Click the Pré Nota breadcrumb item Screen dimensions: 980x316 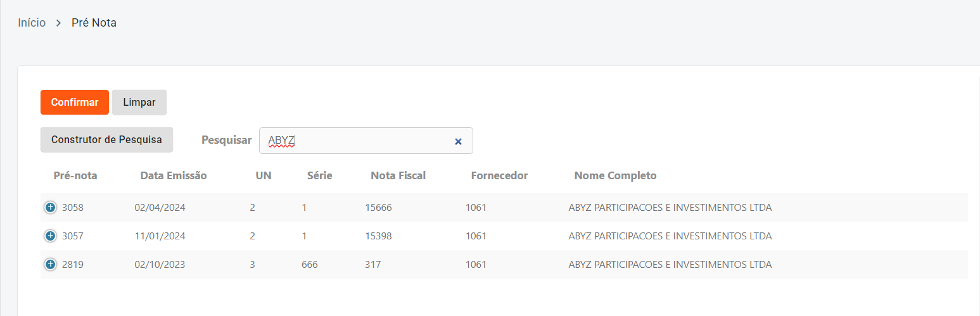point(94,23)
